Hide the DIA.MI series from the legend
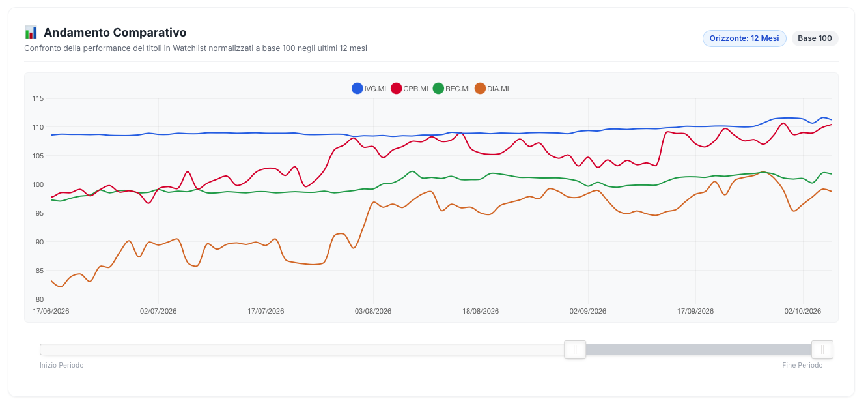Screen dimensions: 868x412 [492, 89]
